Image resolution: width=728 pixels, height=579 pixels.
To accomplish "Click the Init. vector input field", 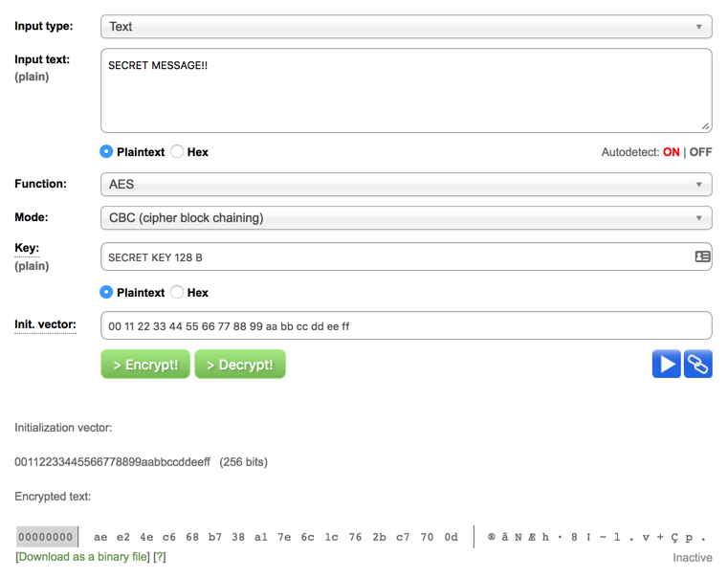I will (406, 325).
